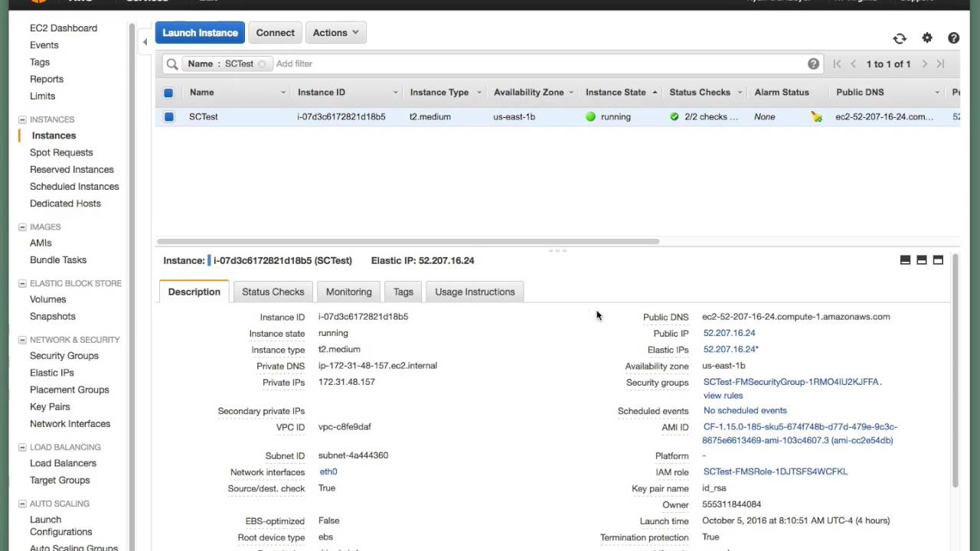
Task: Open the gear settings for table columns
Action: coord(927,37)
